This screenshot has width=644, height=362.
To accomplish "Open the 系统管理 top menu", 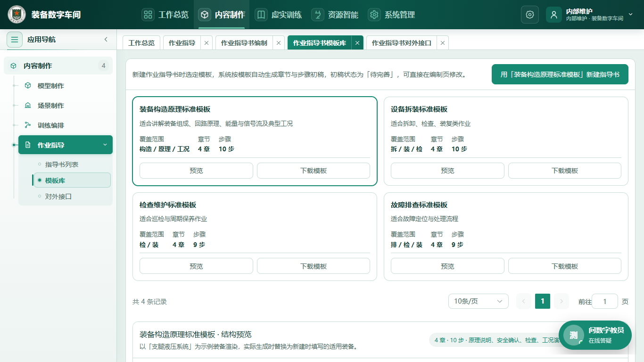I will click(391, 15).
